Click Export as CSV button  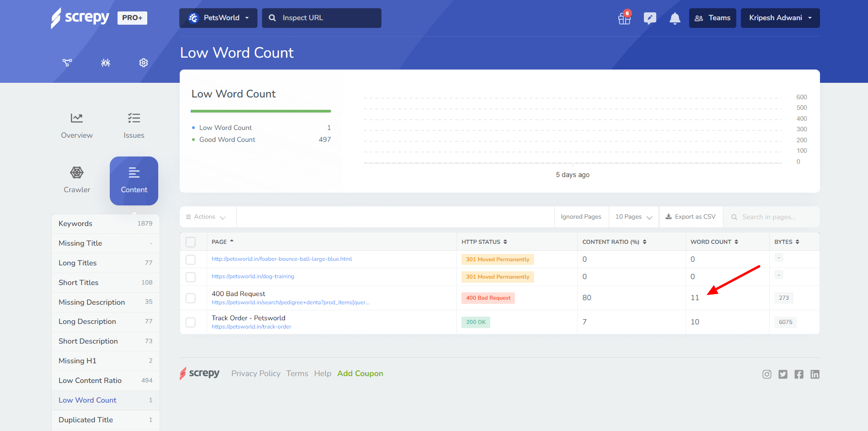(691, 217)
